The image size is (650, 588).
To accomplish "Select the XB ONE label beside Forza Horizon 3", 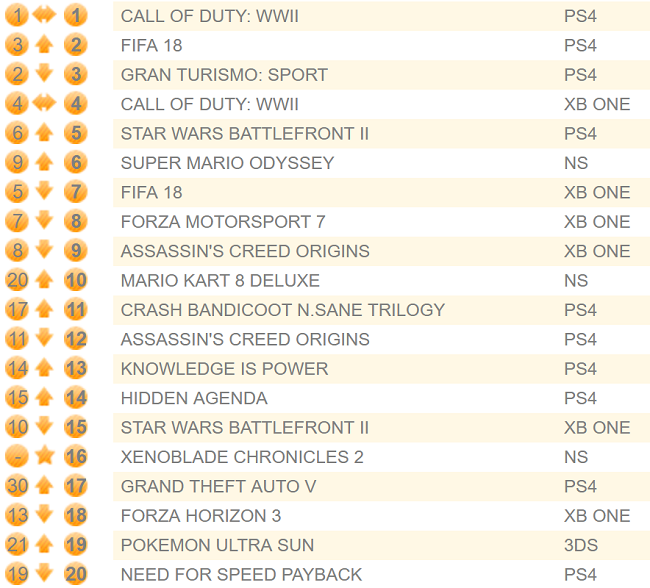I will click(597, 516).
